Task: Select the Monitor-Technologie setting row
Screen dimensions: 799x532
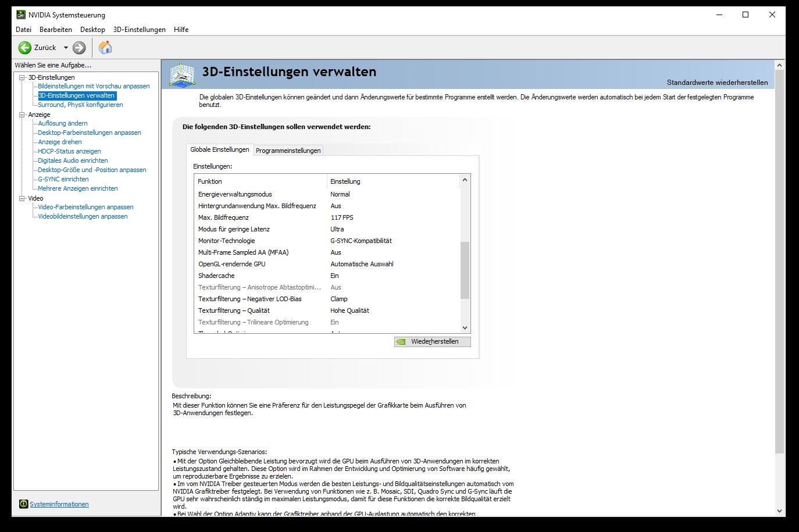Action: [x=327, y=241]
